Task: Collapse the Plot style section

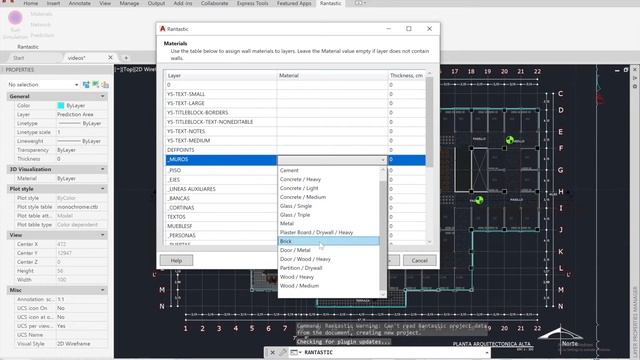Action: (102, 189)
